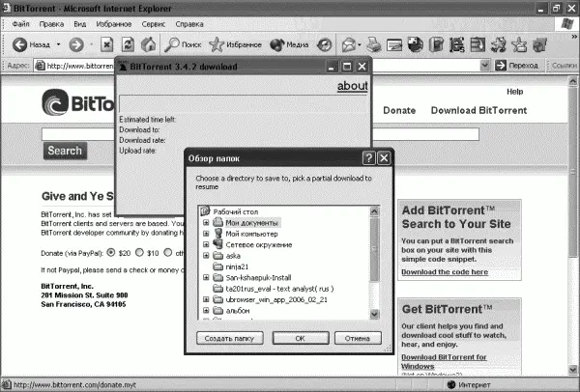Open the Избранное menu in menu bar
The image size is (580, 392).
[x=114, y=24]
